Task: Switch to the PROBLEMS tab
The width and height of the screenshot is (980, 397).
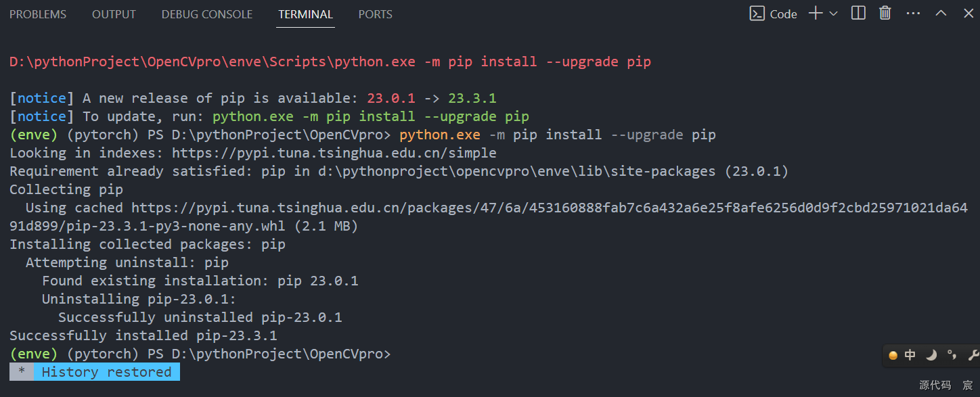Action: [38, 14]
